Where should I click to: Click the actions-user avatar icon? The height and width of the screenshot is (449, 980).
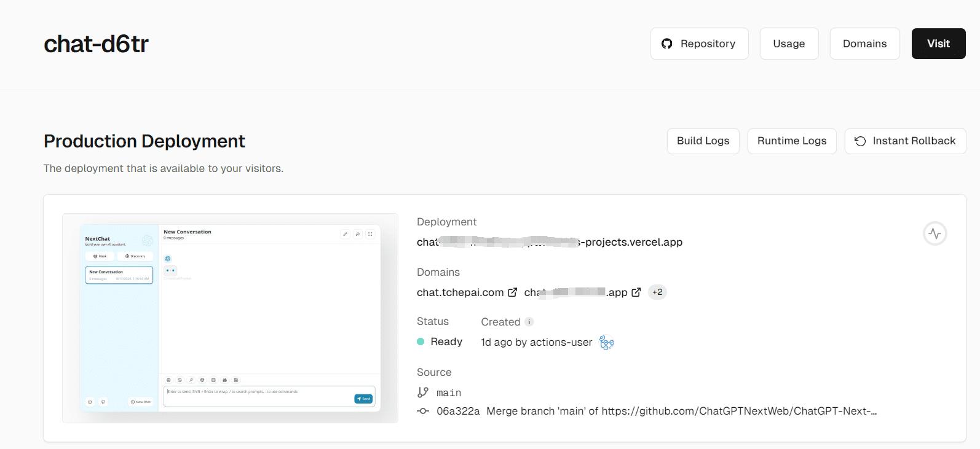click(606, 342)
